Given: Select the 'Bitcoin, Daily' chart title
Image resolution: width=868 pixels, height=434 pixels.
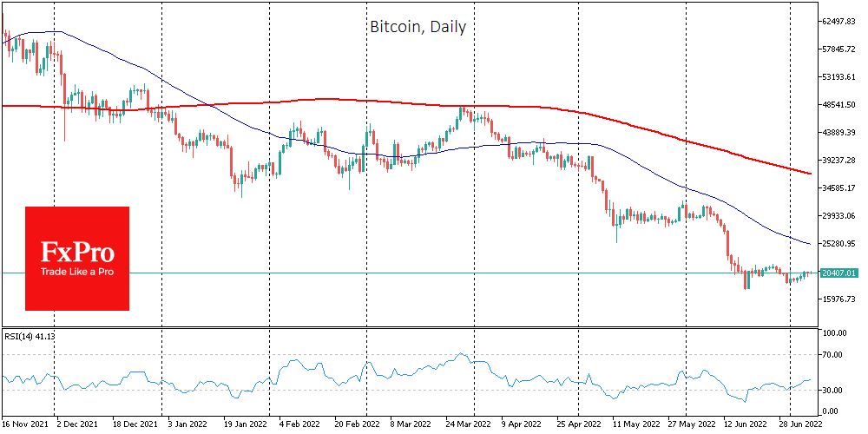Looking at the screenshot, I should tap(418, 27).
